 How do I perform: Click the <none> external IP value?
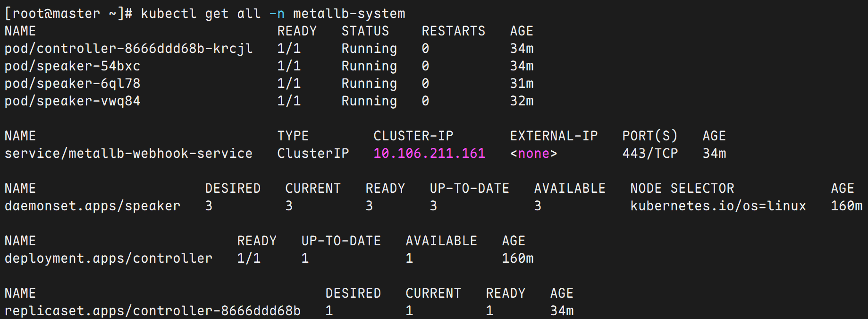(x=533, y=154)
